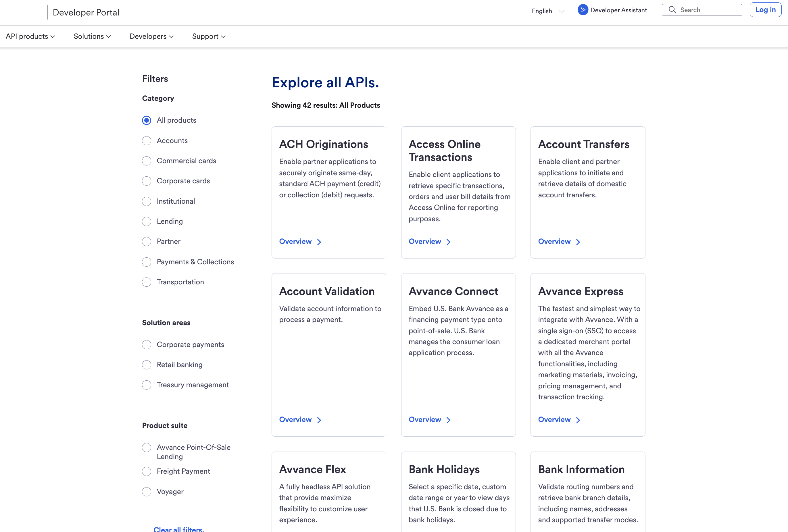Select the Lending category filter
Screen dimensions: 788x532
[x=147, y=221]
